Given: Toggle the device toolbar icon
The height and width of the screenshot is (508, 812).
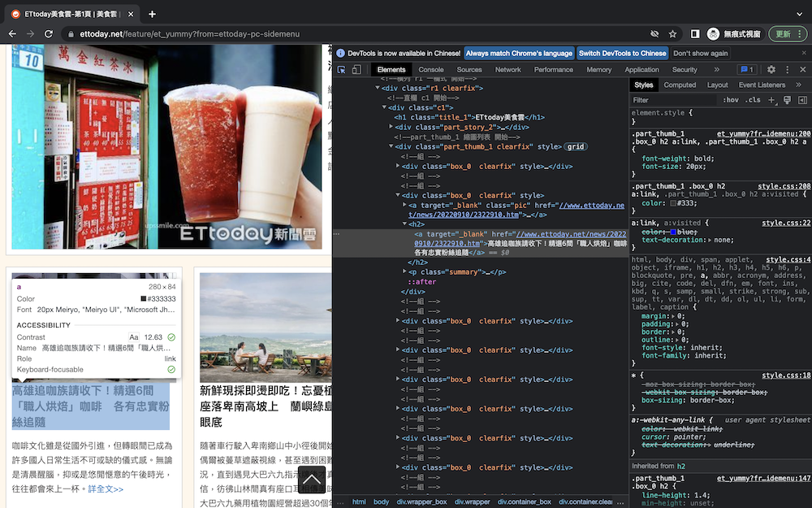Looking at the screenshot, I should coord(356,69).
